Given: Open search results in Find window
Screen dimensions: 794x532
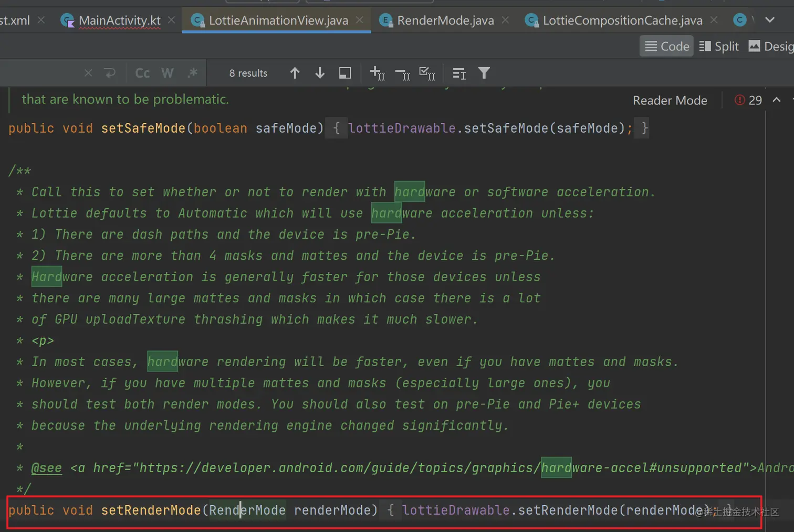Looking at the screenshot, I should (x=459, y=73).
